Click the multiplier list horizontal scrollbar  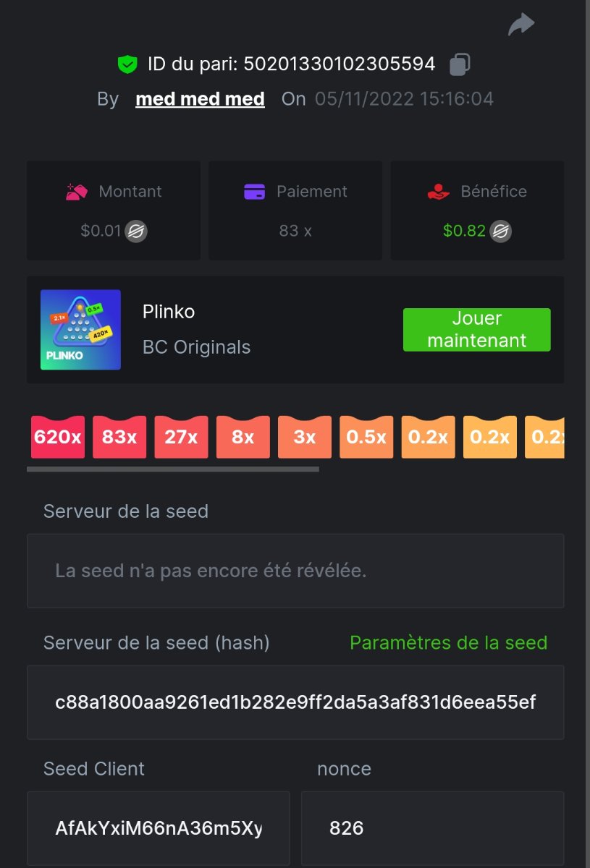coord(173,469)
